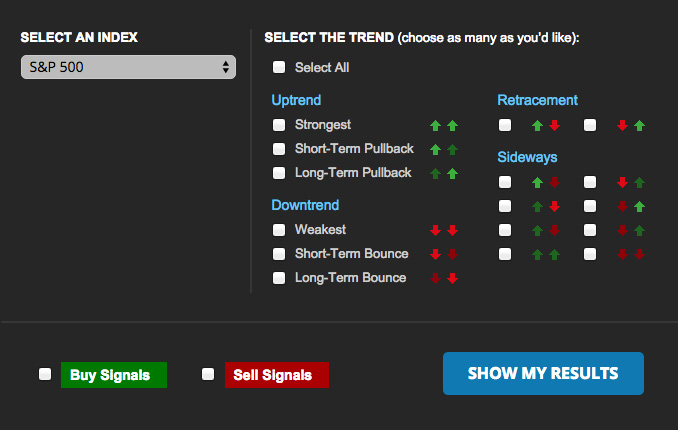Click the SHOW MY RESULTS button

543,373
